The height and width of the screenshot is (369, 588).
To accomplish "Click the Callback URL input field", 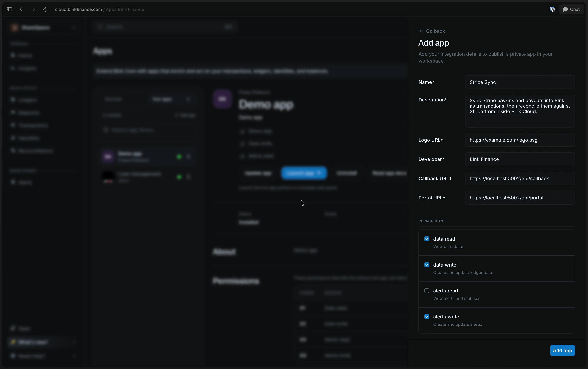I will [x=520, y=179].
